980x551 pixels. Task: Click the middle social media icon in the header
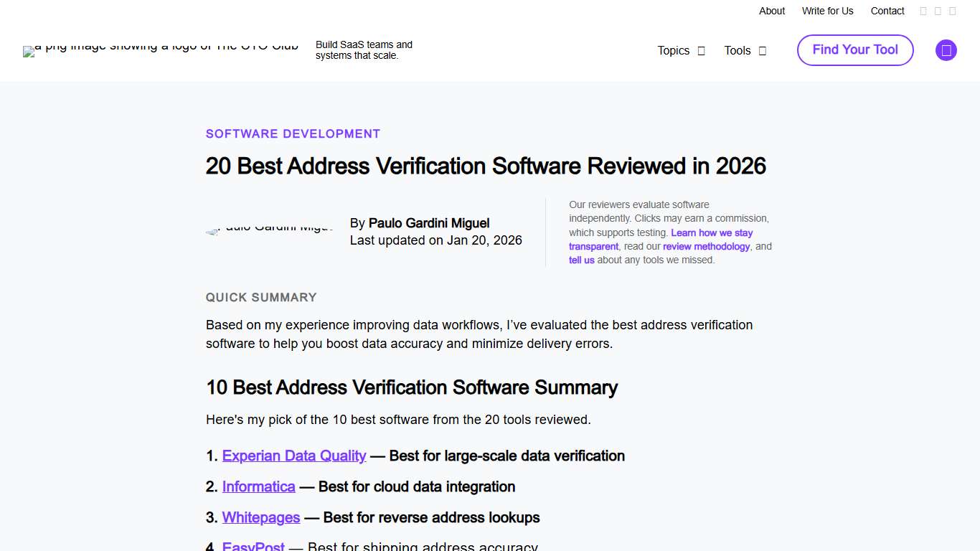pyautogui.click(x=938, y=11)
